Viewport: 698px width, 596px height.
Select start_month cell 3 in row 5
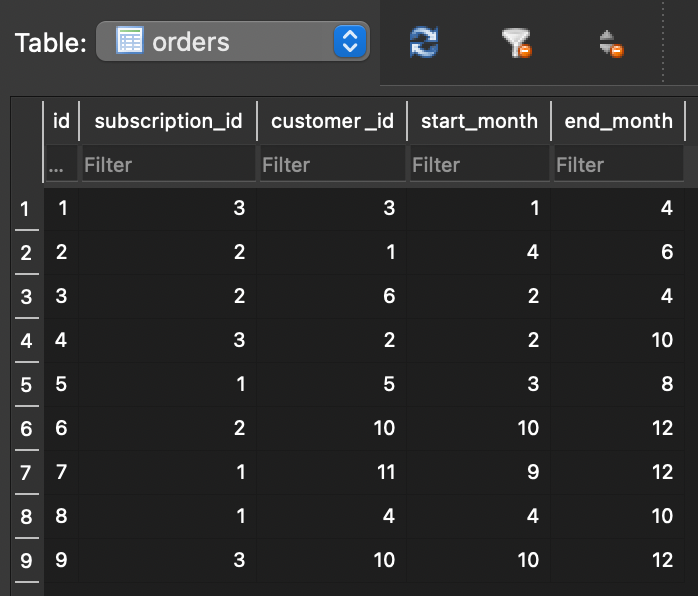click(x=479, y=385)
